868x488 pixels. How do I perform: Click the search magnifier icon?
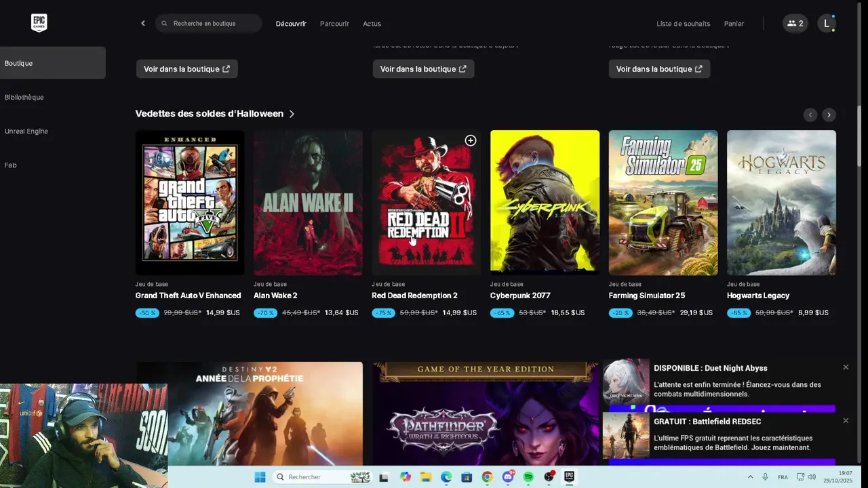164,24
